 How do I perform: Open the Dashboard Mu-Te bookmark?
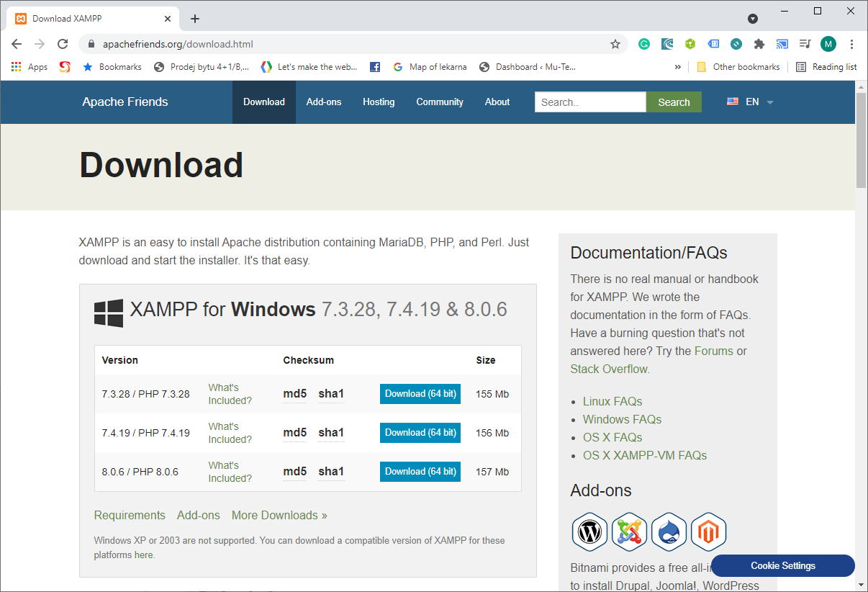click(x=527, y=67)
